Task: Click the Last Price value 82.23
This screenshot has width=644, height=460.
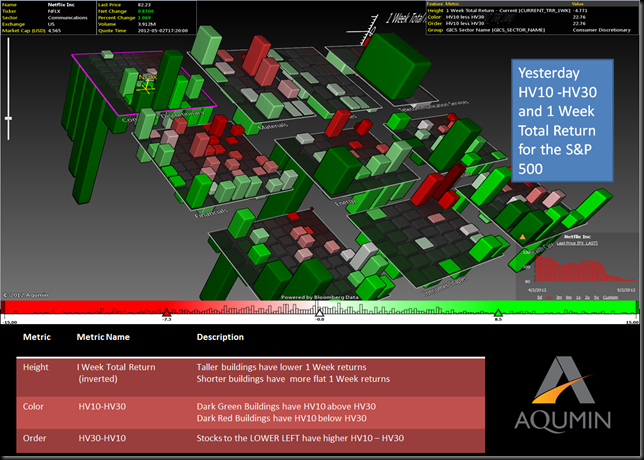Action: [x=144, y=5]
